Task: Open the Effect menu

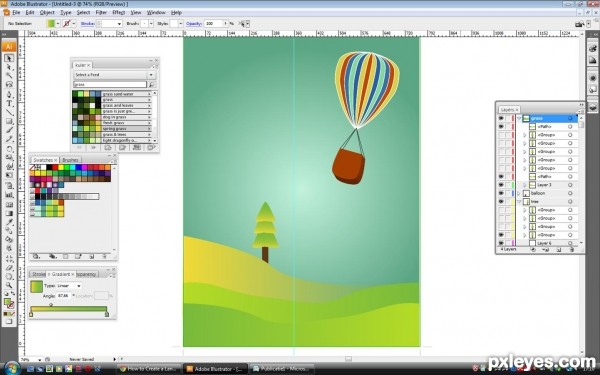Action: point(119,12)
